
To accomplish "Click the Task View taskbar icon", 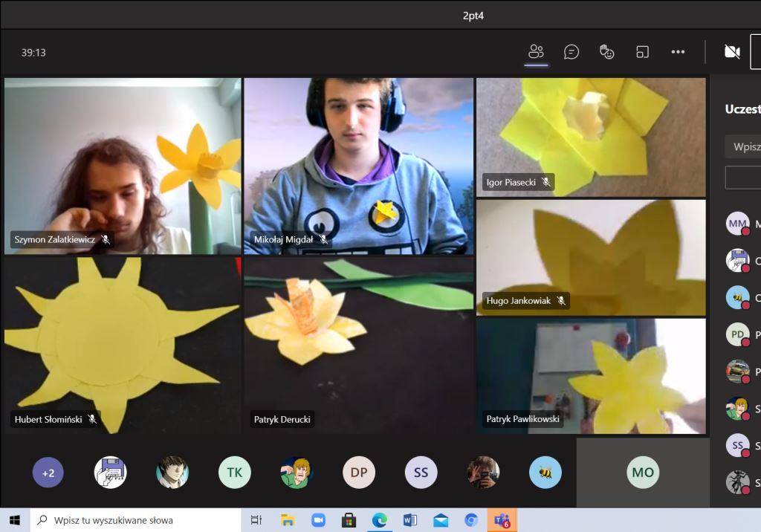I will [256, 520].
